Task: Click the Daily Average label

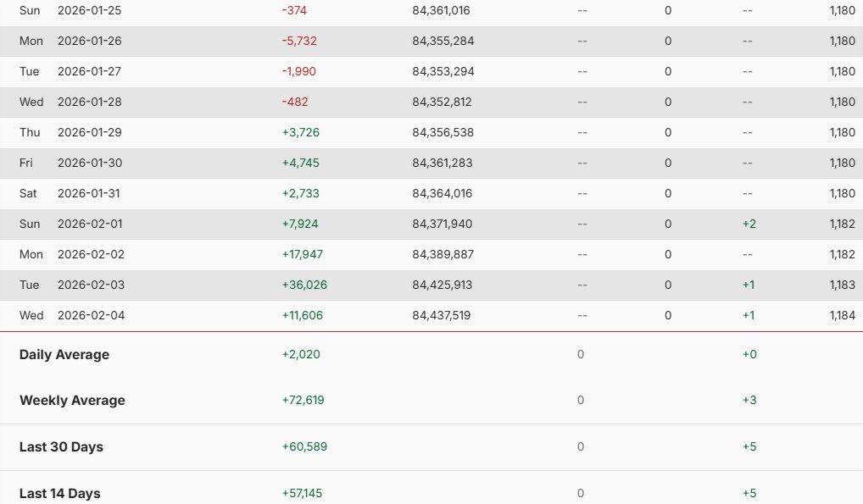Action: 64,354
